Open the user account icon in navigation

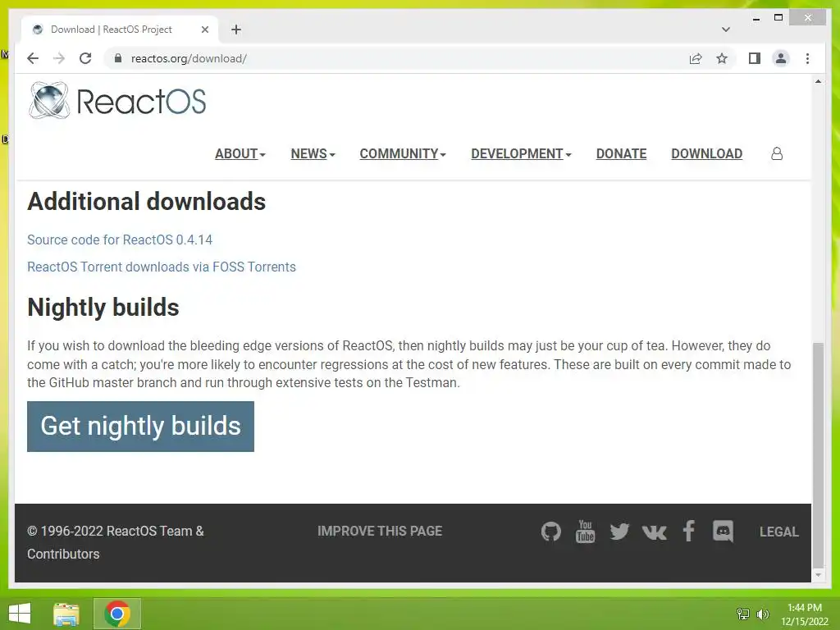(777, 153)
